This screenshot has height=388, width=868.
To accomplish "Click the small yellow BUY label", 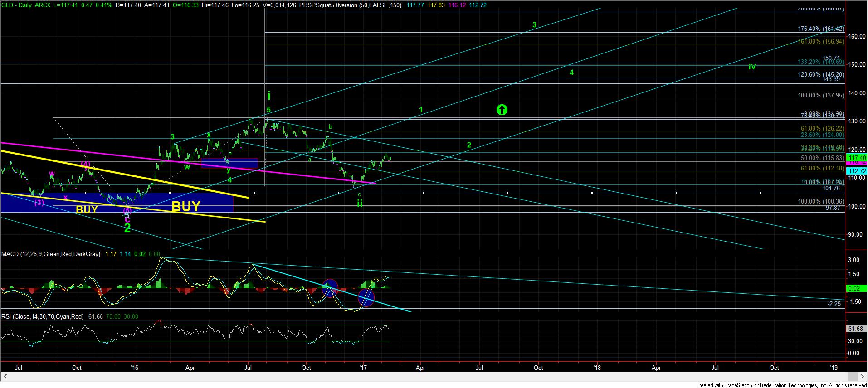I will click(x=87, y=209).
